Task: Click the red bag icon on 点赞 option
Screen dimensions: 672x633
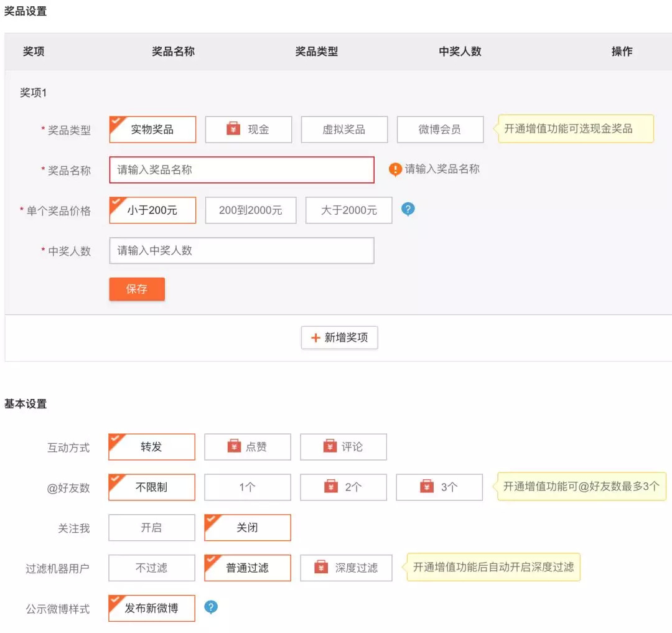Action: pos(234,446)
